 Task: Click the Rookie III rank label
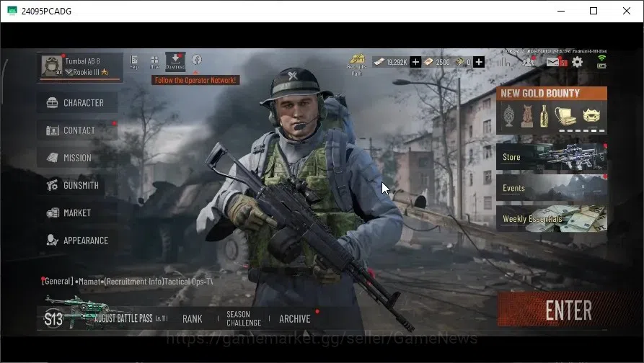(87, 72)
